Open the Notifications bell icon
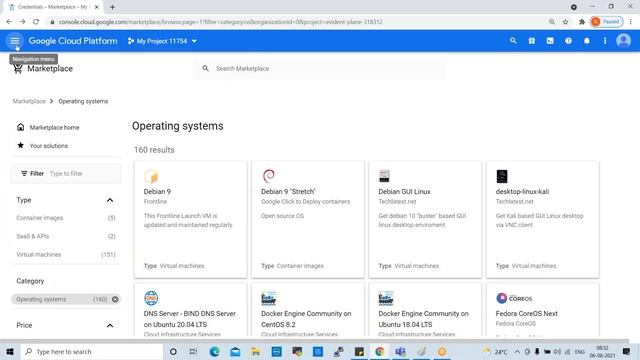 (587, 41)
